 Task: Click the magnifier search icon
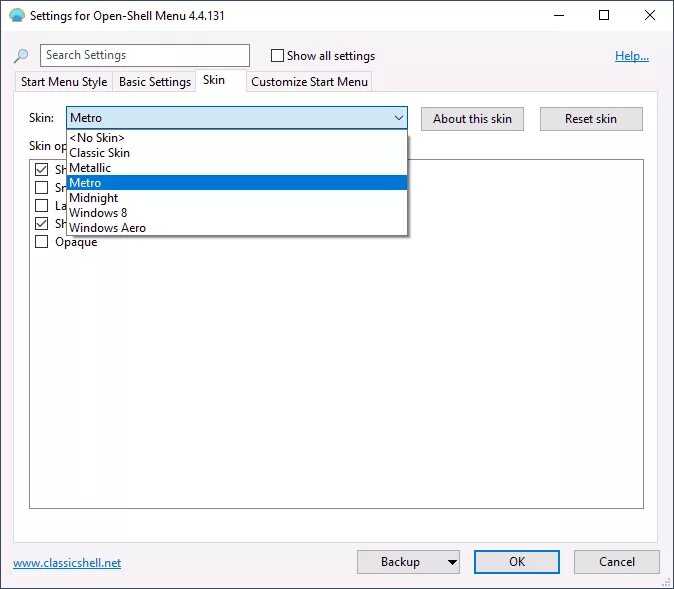[x=21, y=56]
